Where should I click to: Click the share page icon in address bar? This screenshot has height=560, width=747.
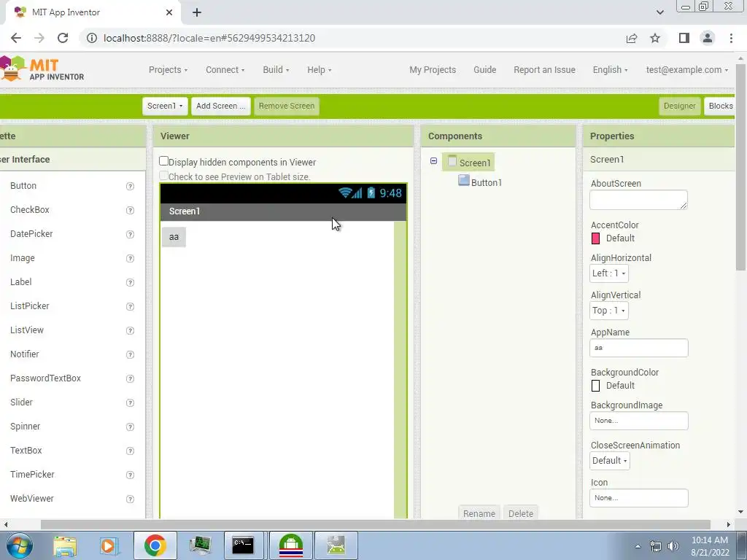tap(632, 38)
